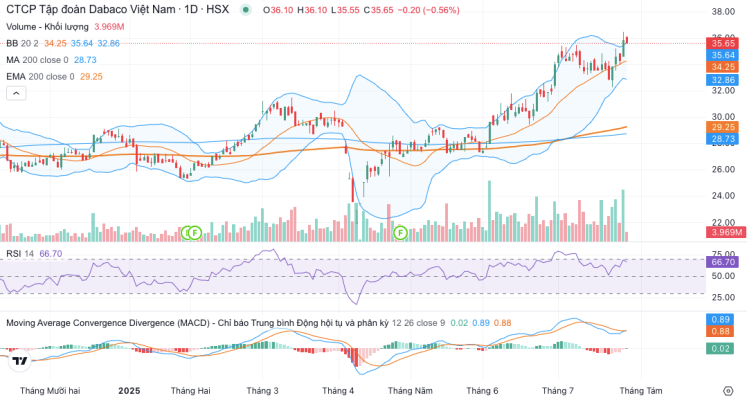The height and width of the screenshot is (400, 747).
Task: Click the Tháng 3 date label
Action: click(x=262, y=391)
